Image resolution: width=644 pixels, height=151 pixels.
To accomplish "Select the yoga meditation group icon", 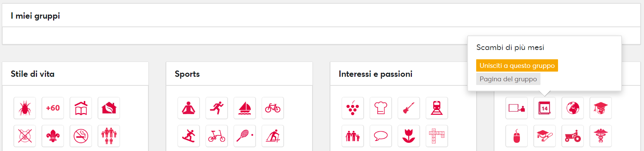I will [x=188, y=108].
